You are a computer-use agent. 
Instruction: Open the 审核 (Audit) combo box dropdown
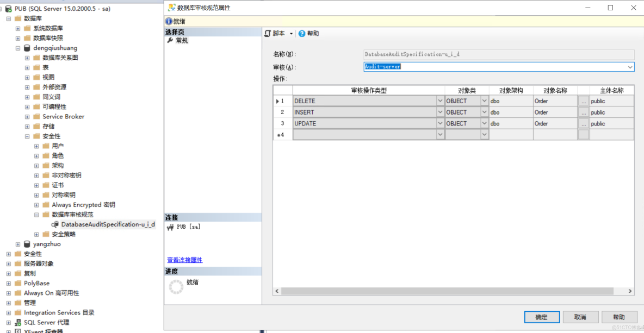coord(630,67)
